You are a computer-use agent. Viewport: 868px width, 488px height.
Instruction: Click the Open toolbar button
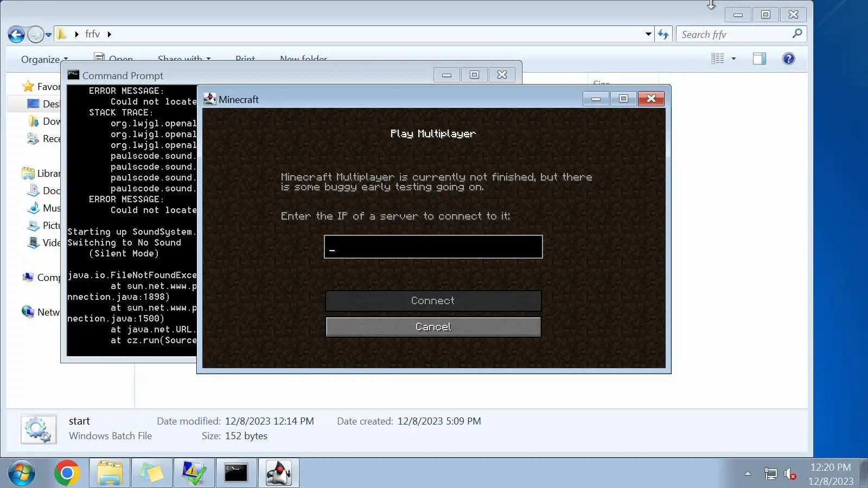[x=113, y=58]
